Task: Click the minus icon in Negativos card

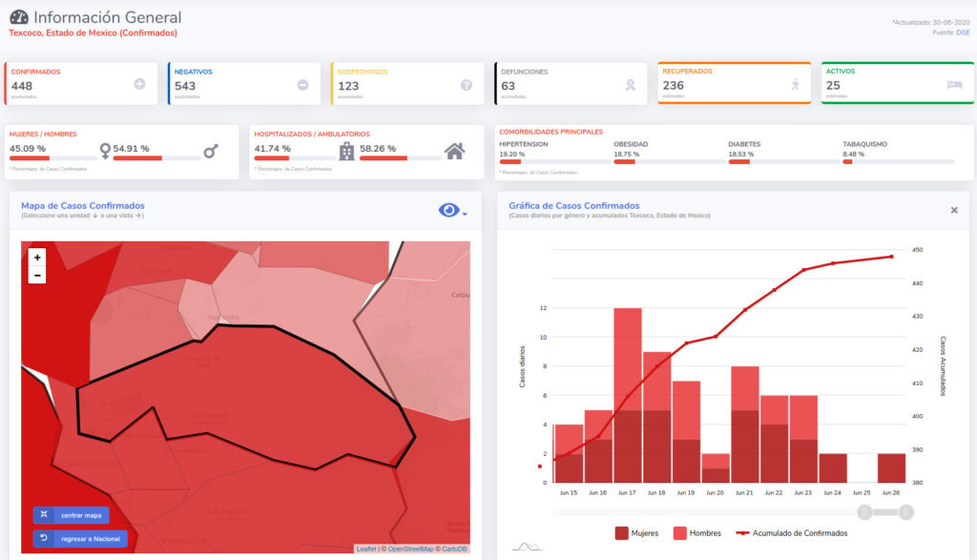Action: click(303, 85)
